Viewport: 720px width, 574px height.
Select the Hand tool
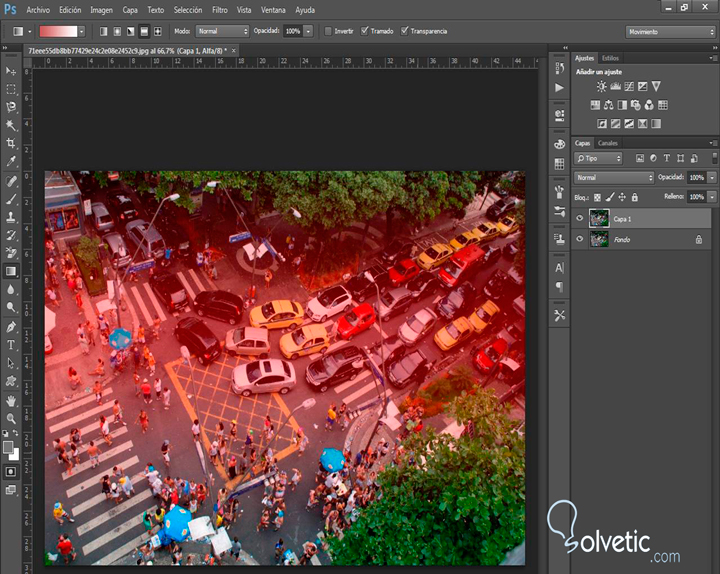pyautogui.click(x=11, y=401)
